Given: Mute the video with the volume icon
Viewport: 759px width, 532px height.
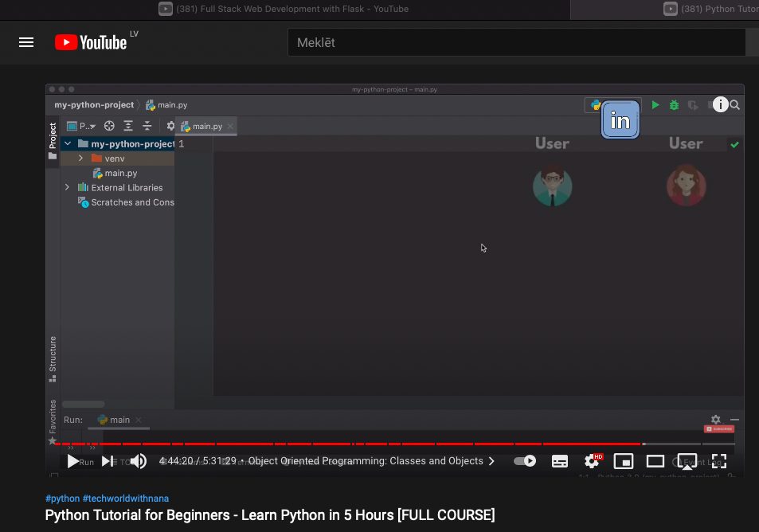Looking at the screenshot, I should [139, 461].
